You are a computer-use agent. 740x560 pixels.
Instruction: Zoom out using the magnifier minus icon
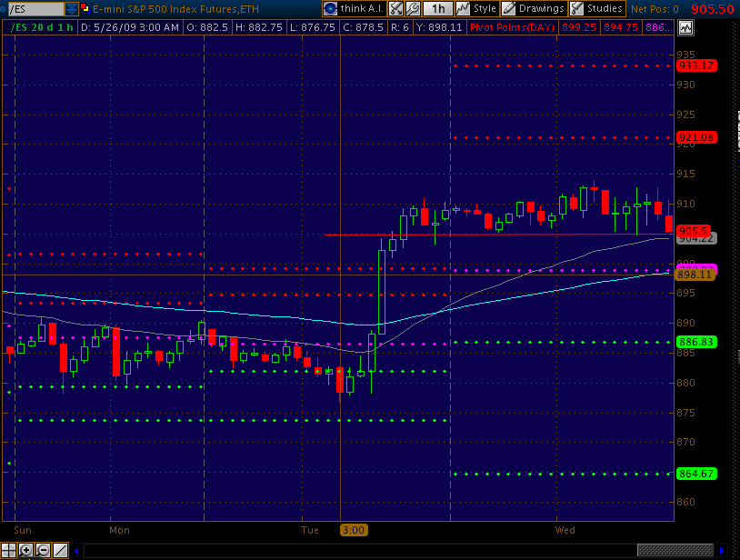pos(43,550)
